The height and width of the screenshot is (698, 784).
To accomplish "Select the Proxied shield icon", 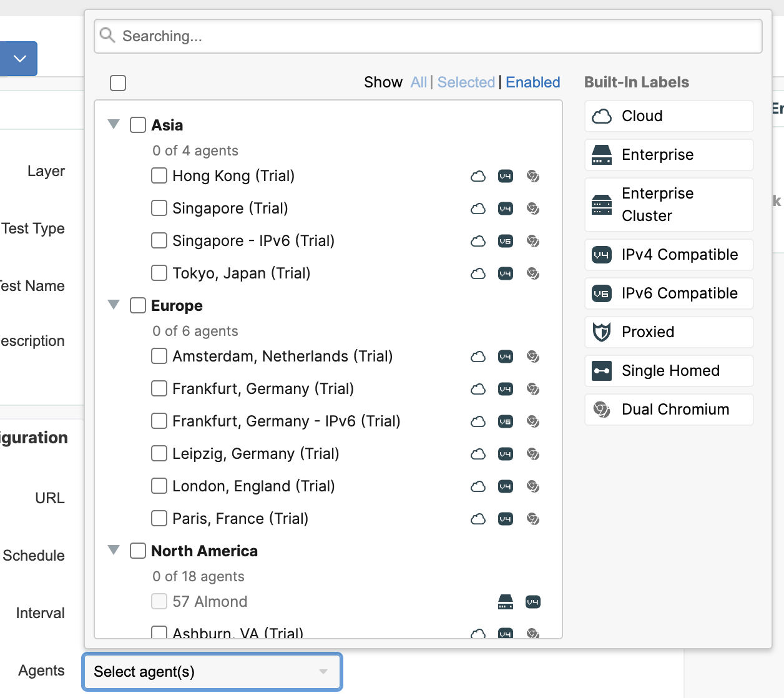I will [602, 332].
